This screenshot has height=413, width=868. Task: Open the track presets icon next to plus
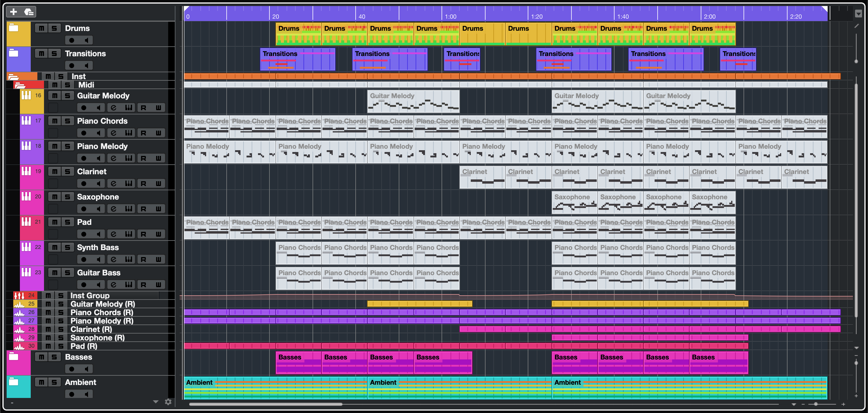pyautogui.click(x=29, y=12)
